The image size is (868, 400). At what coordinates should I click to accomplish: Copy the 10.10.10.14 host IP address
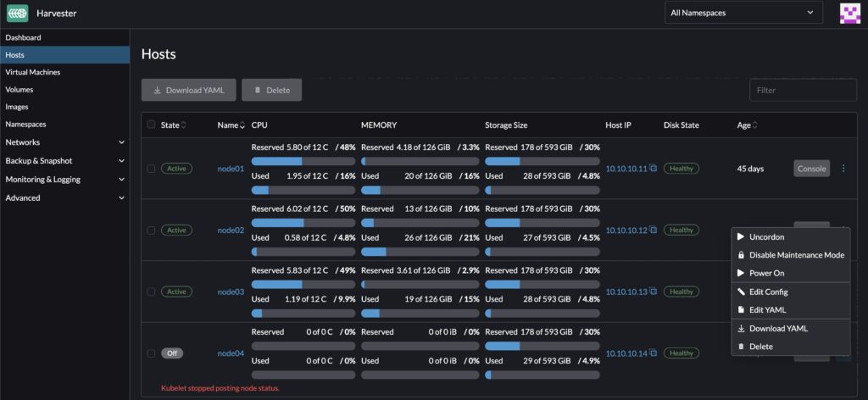654,353
